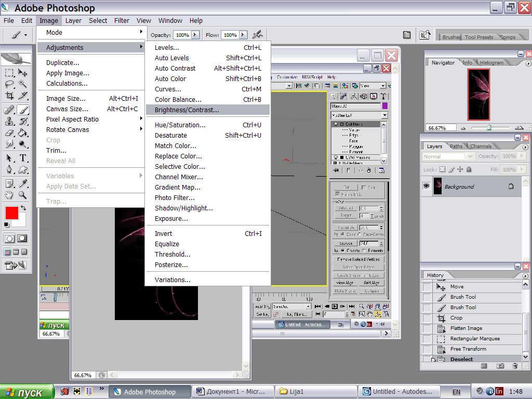
Task: Select the Smudge tool
Action: click(9, 144)
